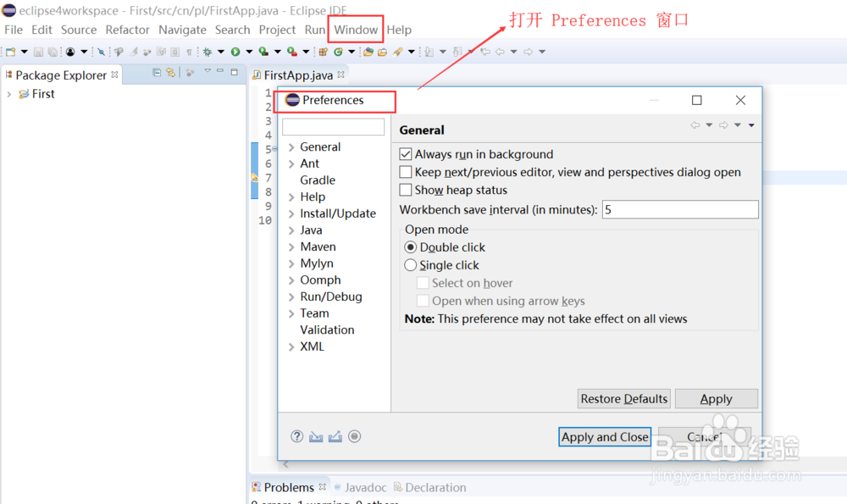Click Link with Editor in Package Explorer
847x504 pixels.
171,72
